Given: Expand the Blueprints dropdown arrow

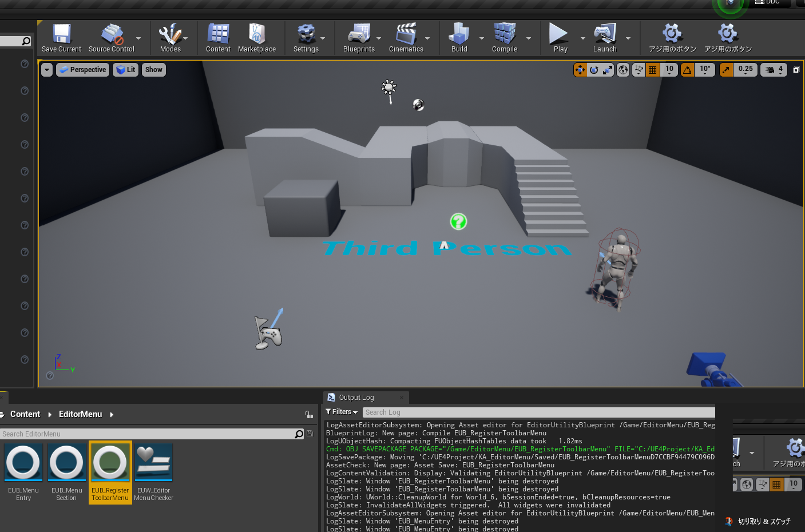Looking at the screenshot, I should point(379,38).
